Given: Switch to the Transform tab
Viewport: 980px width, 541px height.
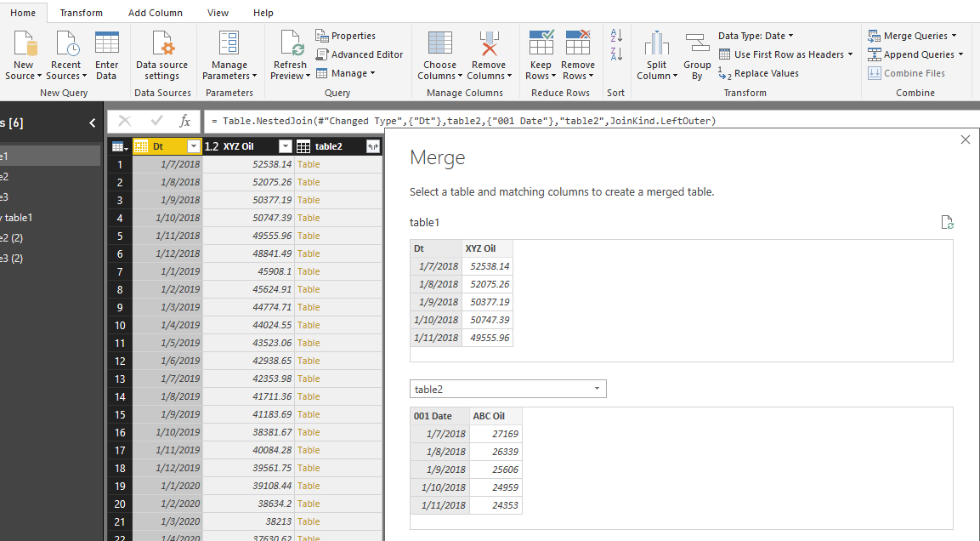Looking at the screenshot, I should point(82,13).
